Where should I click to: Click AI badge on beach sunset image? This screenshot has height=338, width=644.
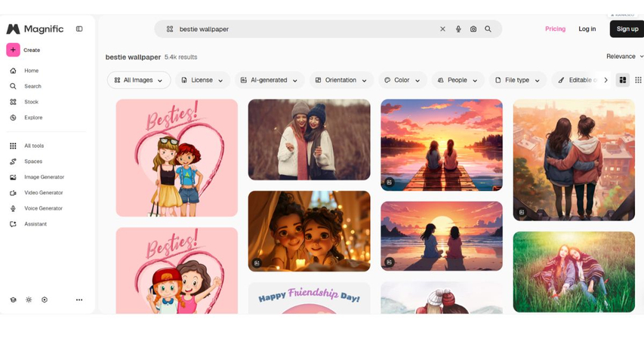tap(390, 262)
